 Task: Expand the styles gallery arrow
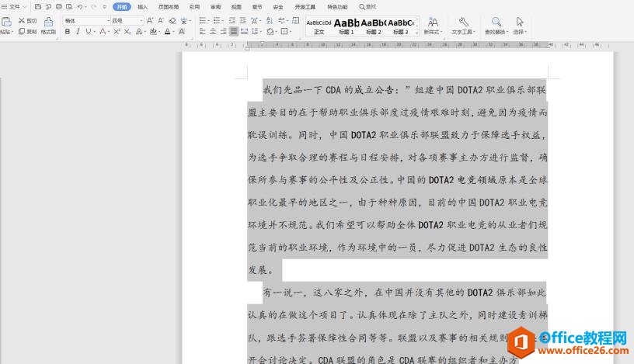click(x=417, y=33)
